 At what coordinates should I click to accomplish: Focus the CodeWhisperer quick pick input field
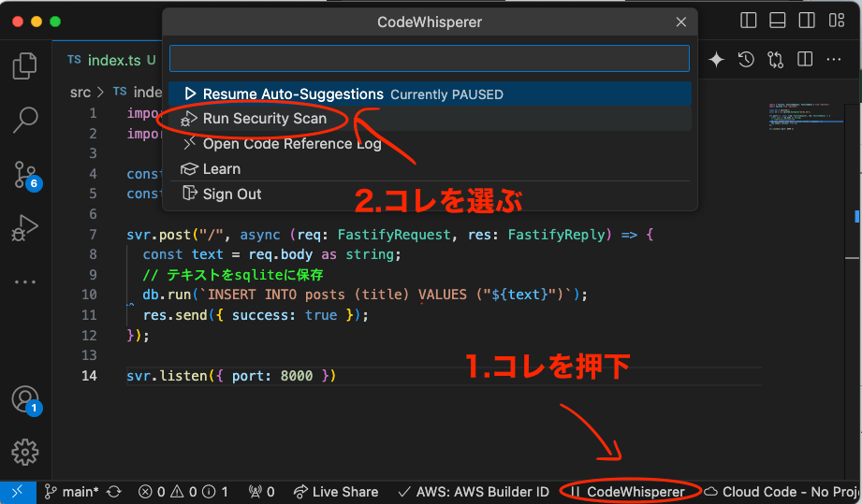click(x=430, y=59)
